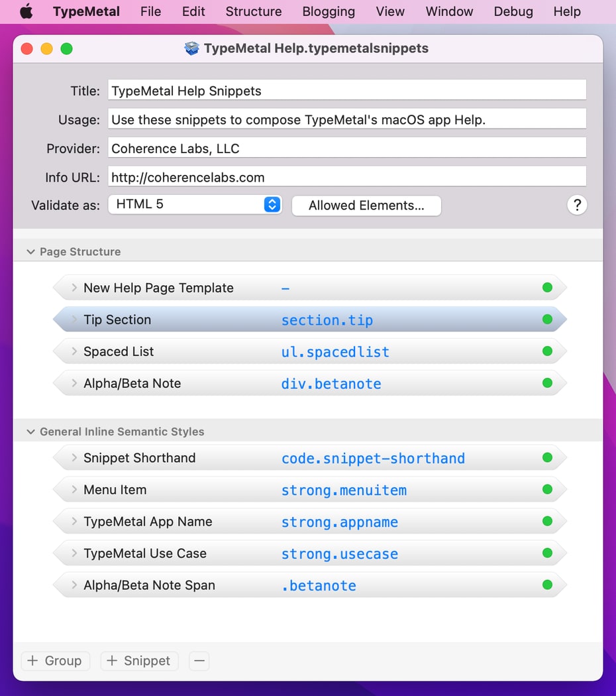Toggle green status dot for TypeMetal App Name

(547, 521)
